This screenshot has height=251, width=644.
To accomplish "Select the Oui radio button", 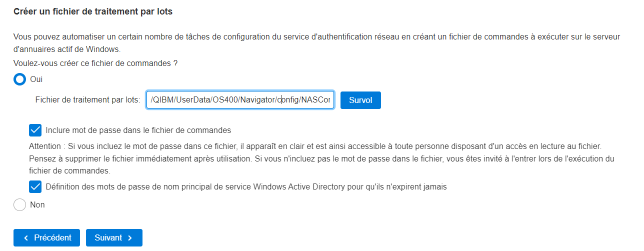I will (19, 79).
